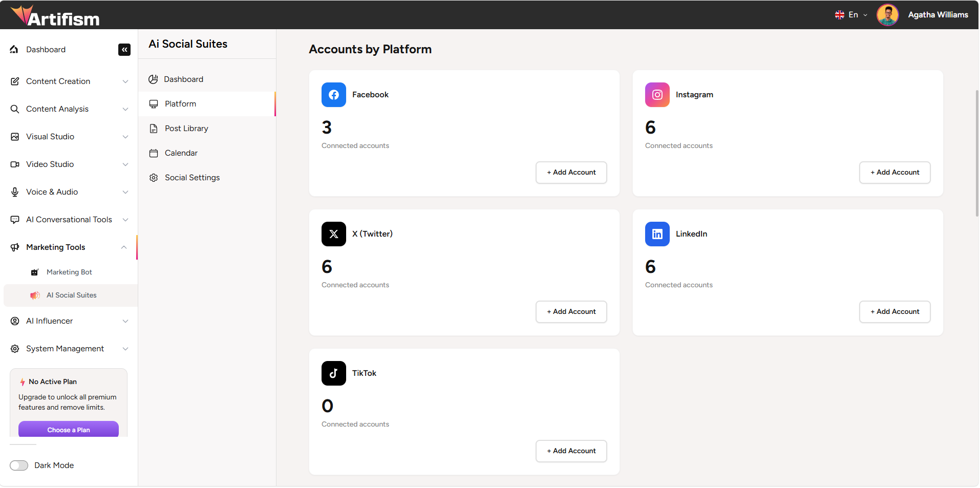The width and height of the screenshot is (980, 488).
Task: Open Agatha Williams profile avatar
Action: coord(887,15)
